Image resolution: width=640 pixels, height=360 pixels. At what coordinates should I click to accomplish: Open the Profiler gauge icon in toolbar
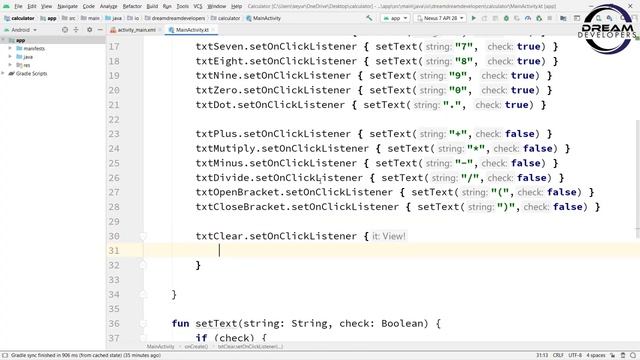pyautogui.click(x=528, y=18)
